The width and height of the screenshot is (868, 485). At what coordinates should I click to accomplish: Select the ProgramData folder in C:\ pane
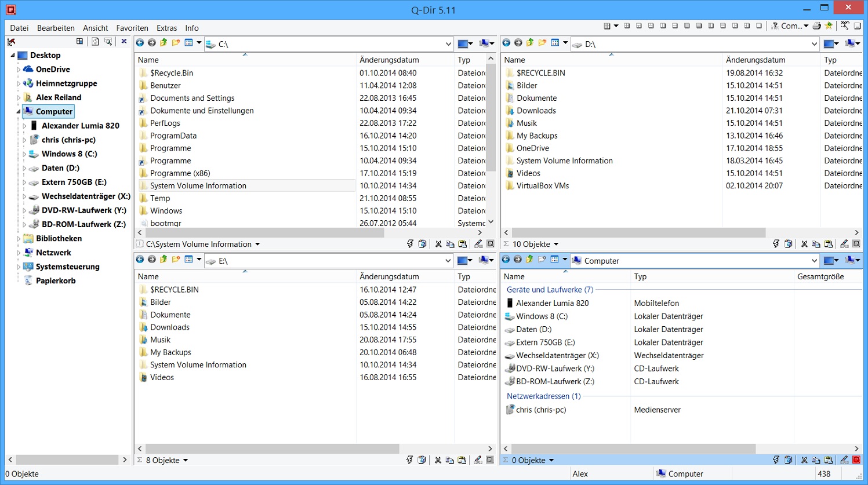click(x=173, y=136)
